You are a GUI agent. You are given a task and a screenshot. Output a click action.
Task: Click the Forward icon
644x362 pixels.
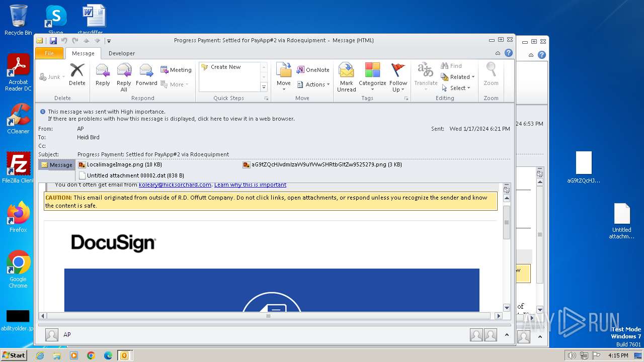(146, 74)
